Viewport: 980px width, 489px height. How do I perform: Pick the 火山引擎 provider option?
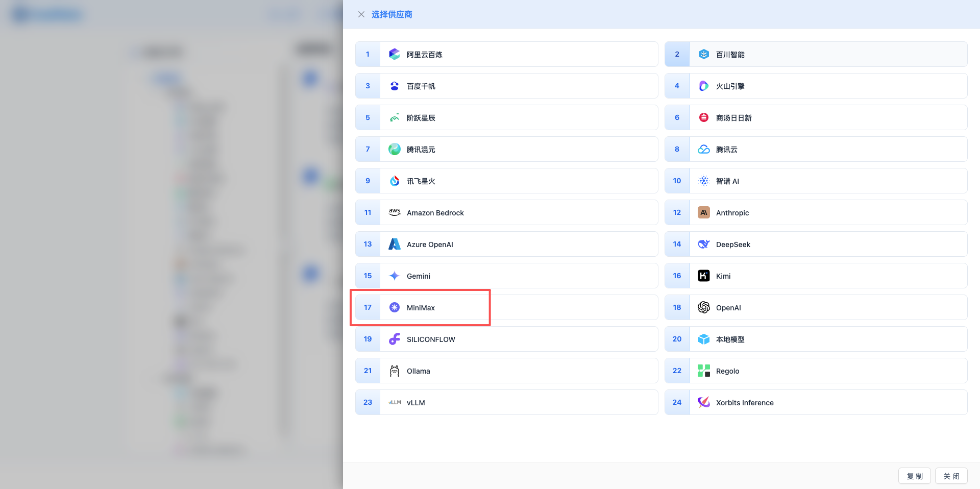[x=730, y=86]
